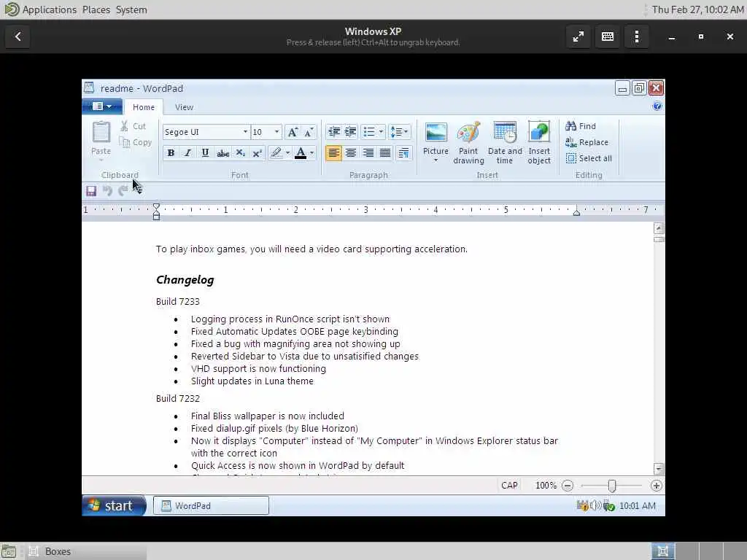The image size is (747, 560).
Task: Open the Segoe UI font family dropdown
Action: click(245, 132)
